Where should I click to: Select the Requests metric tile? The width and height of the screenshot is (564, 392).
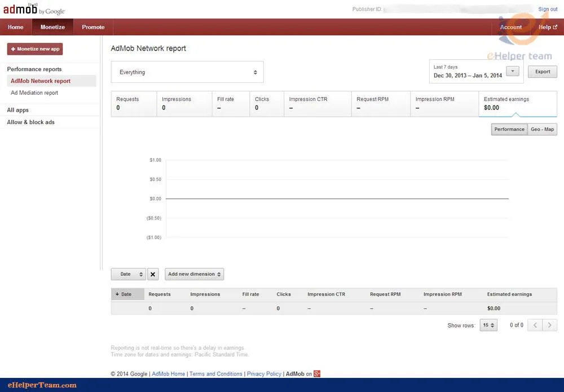[x=134, y=104]
